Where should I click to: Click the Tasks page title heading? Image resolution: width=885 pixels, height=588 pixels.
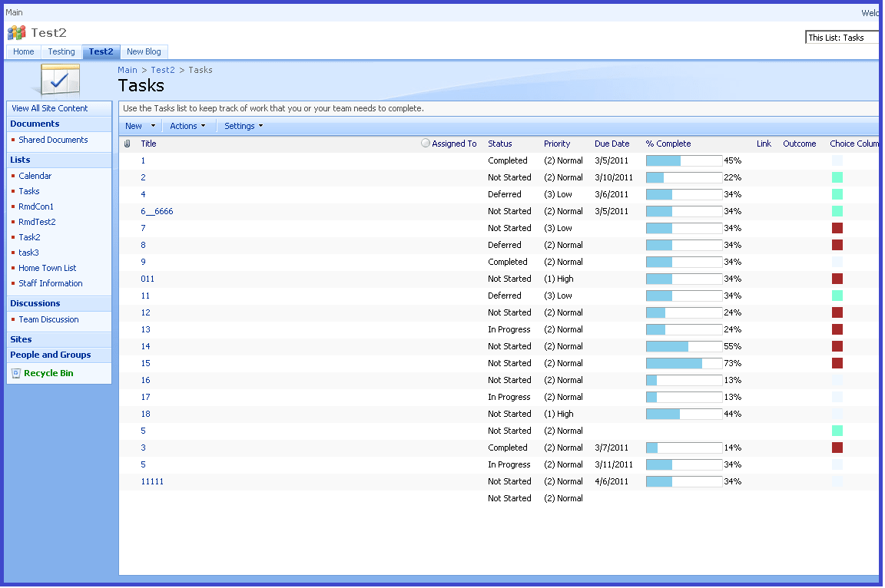141,86
